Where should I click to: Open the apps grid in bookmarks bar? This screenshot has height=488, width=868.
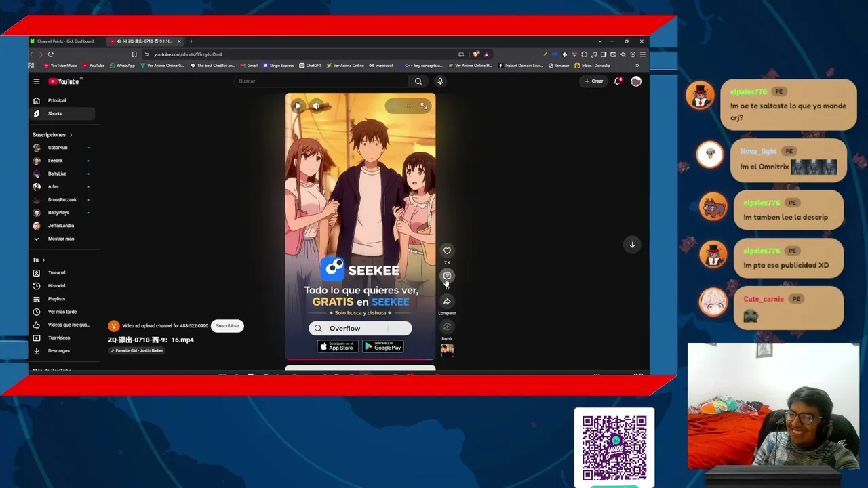click(x=31, y=66)
